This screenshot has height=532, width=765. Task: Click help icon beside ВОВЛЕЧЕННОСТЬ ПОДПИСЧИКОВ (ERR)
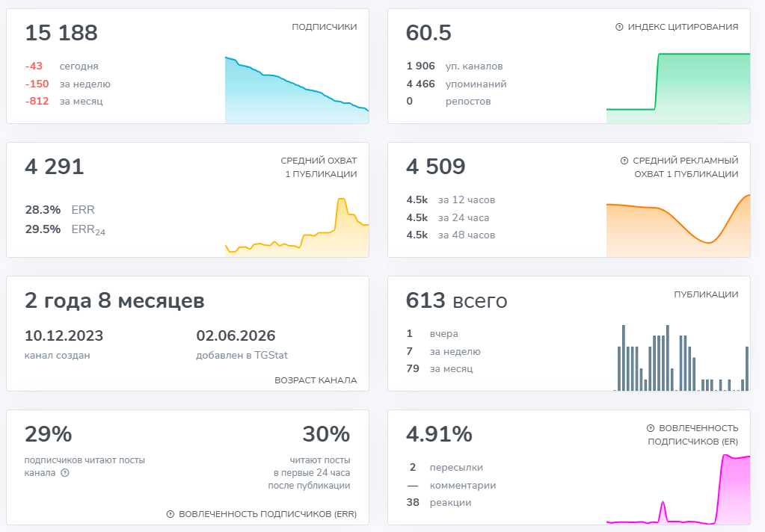coord(170,514)
